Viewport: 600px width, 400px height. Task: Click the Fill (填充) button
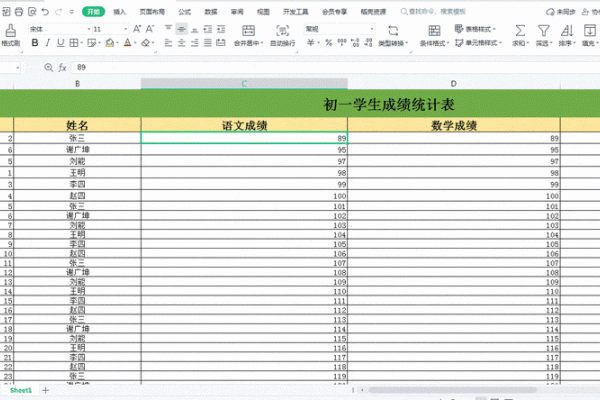point(590,35)
